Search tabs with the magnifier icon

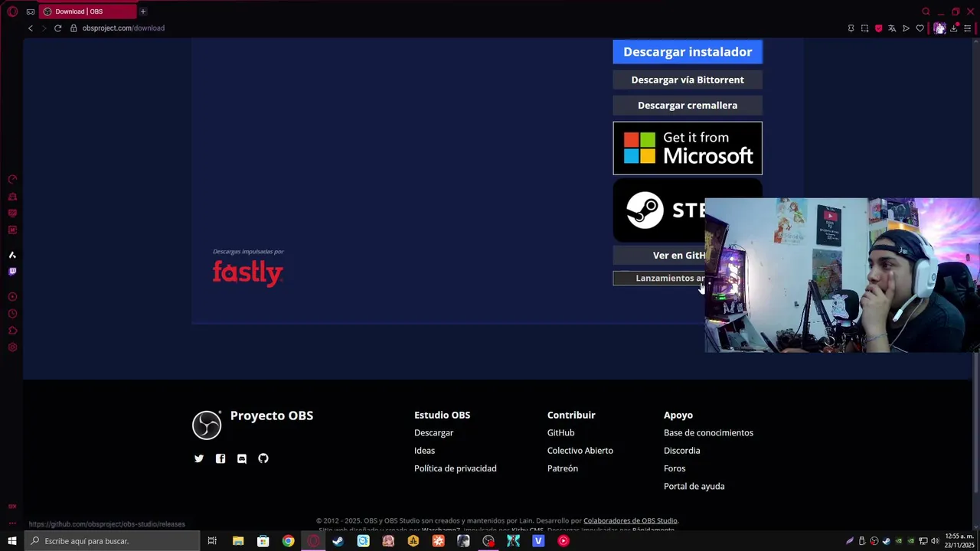[x=926, y=11]
